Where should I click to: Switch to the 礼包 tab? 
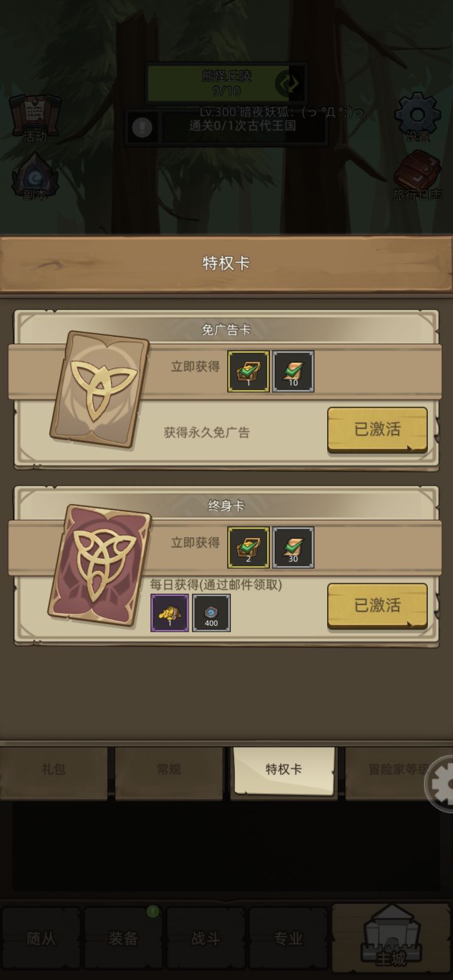(x=53, y=769)
